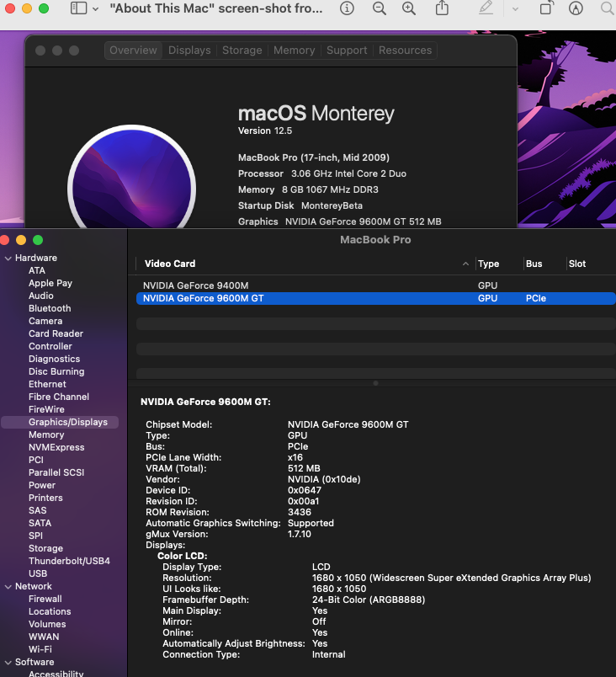Select Locations under Network

click(50, 611)
